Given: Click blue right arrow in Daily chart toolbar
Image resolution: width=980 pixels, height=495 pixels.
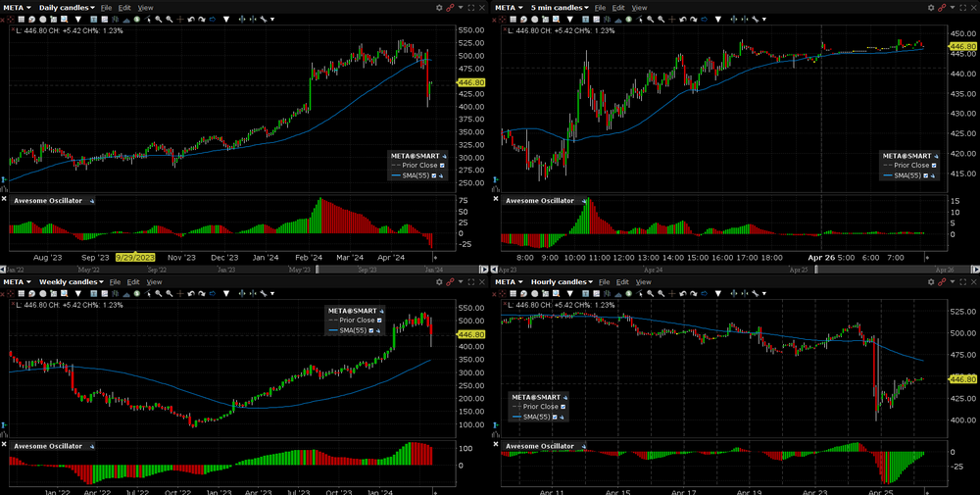Looking at the screenshot, I should (213, 20).
